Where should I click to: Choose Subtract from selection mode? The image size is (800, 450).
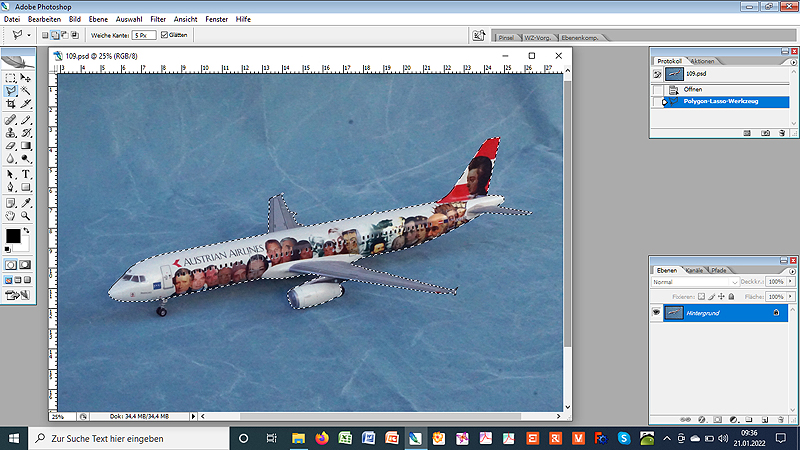pyautogui.click(x=65, y=35)
